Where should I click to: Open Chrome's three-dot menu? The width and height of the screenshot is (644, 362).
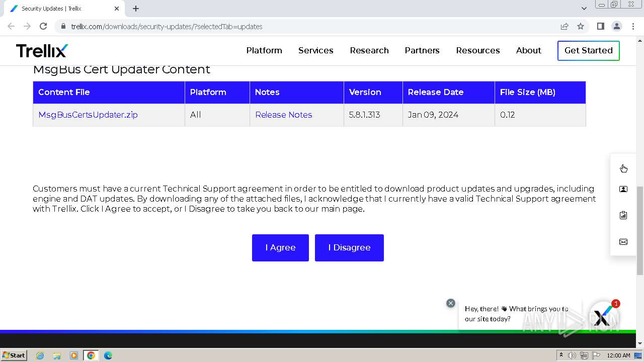coord(633,26)
